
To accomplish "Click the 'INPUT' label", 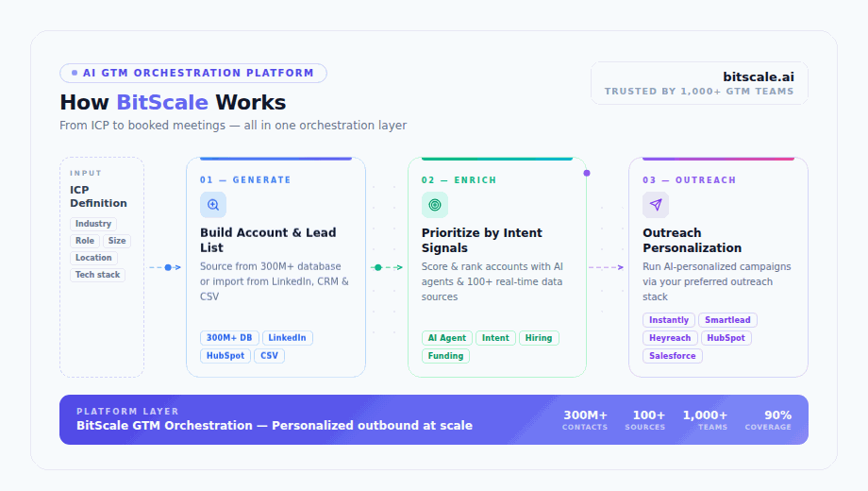I will click(86, 173).
